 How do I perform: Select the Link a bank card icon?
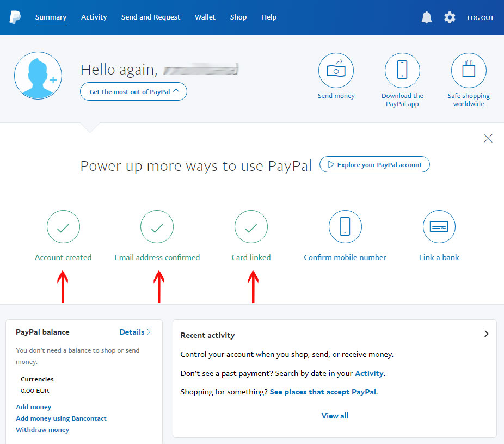tap(439, 226)
